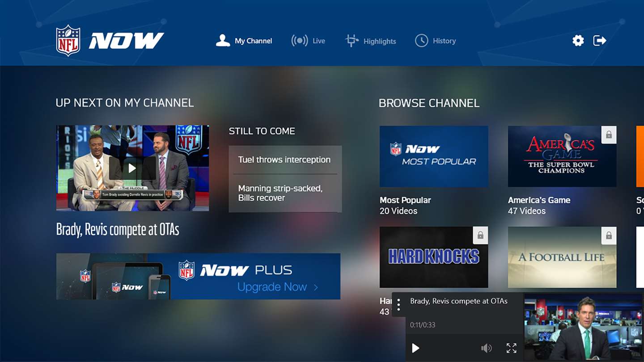
Task: Mute the mini player volume
Action: (x=486, y=348)
